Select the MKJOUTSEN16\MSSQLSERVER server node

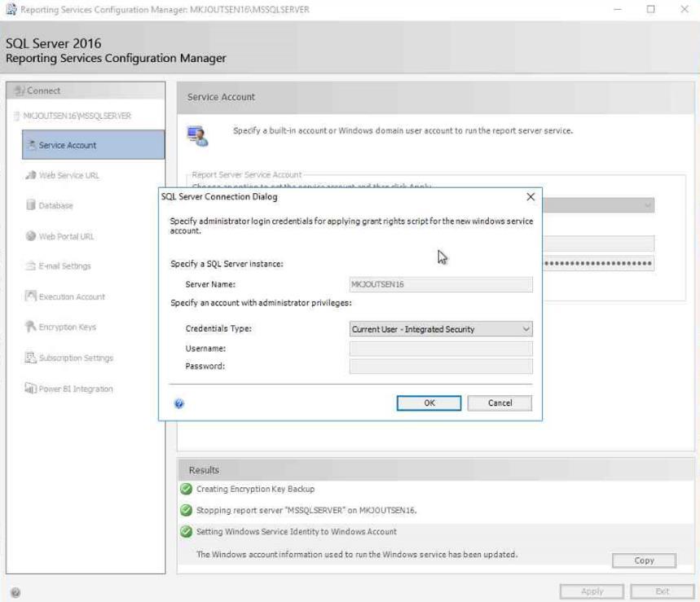pos(77,116)
